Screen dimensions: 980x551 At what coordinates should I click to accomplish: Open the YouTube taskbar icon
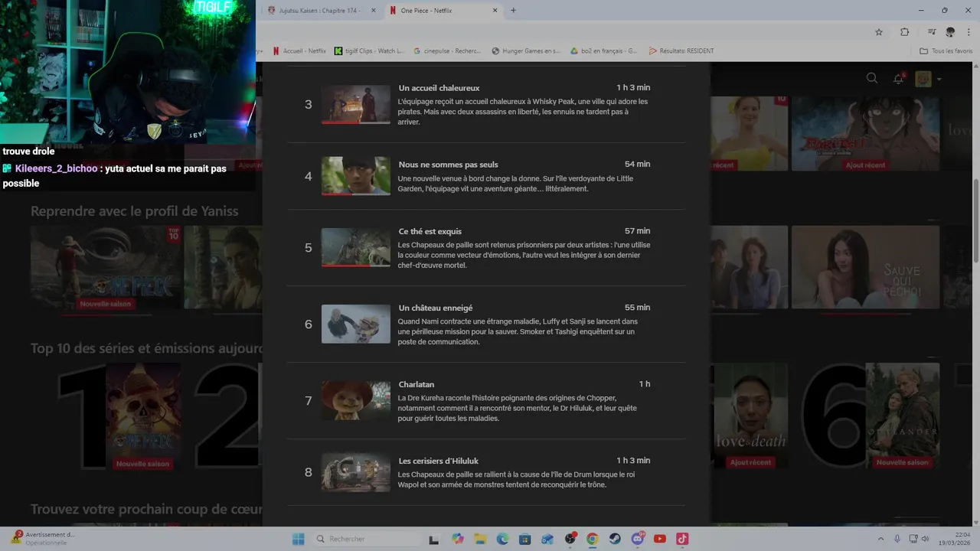click(x=660, y=539)
